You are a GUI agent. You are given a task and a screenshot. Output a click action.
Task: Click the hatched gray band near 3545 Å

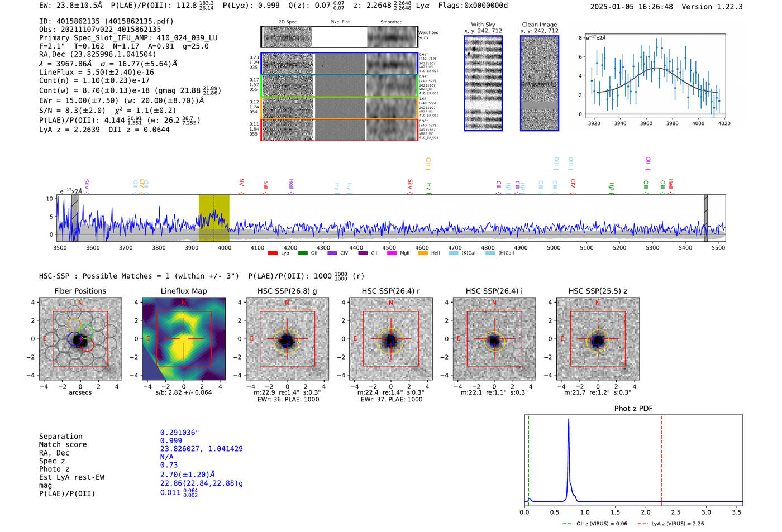pos(75,218)
